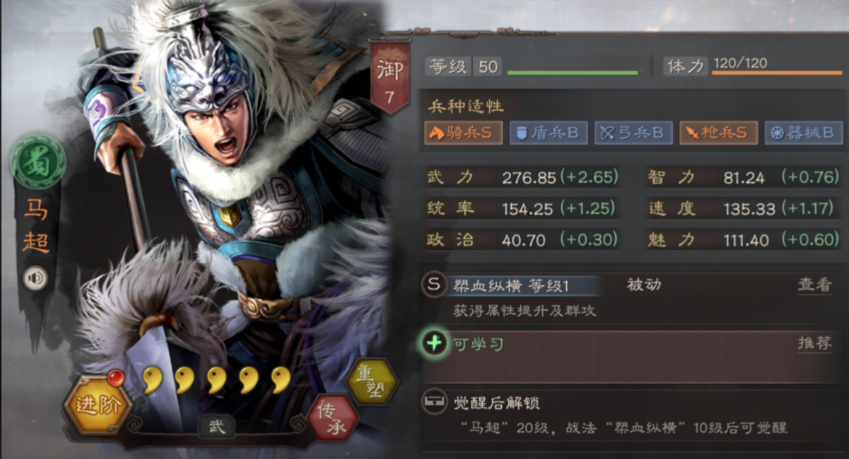Screen dimensions: 849x459
Task: Select the 骑兵S cavalry troop type
Action: (463, 133)
